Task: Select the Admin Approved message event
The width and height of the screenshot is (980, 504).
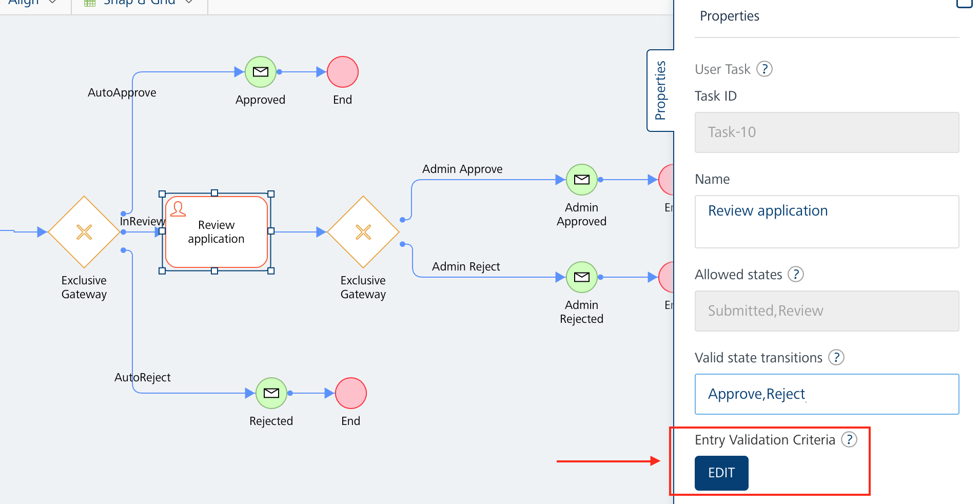Action: click(x=581, y=180)
